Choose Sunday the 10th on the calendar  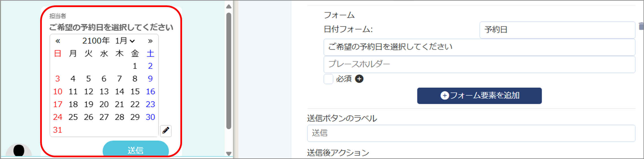[58, 92]
